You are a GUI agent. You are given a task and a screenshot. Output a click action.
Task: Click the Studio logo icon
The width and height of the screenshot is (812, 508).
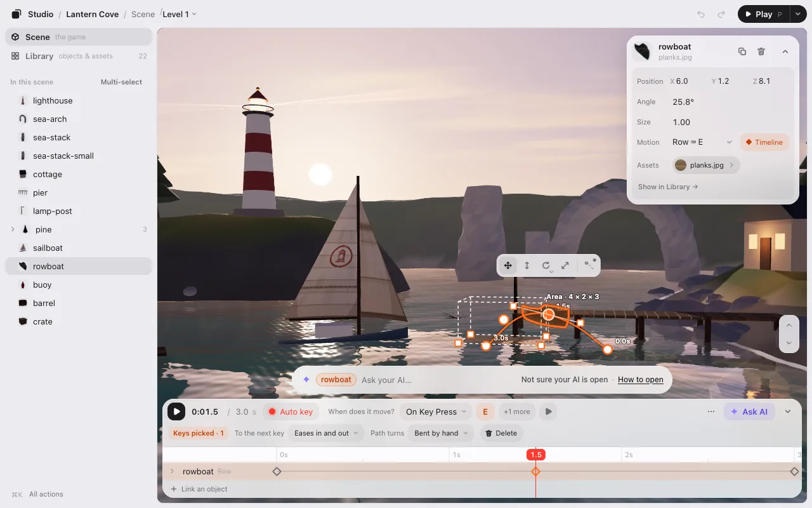click(16, 14)
